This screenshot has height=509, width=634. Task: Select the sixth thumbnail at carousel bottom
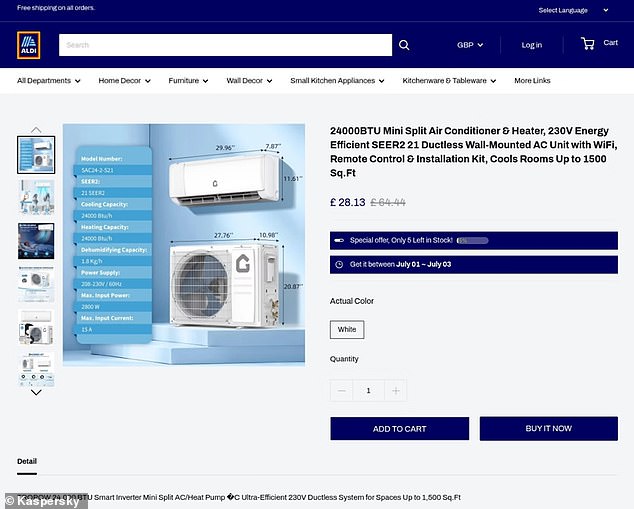pyautogui.click(x=36, y=370)
